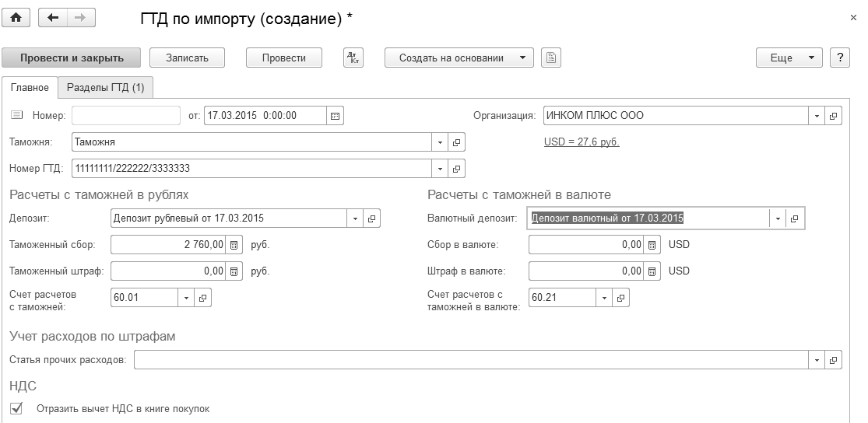Screen dimensions: 868x423
Task: Open the Создать на основании menu
Action: [x=459, y=58]
